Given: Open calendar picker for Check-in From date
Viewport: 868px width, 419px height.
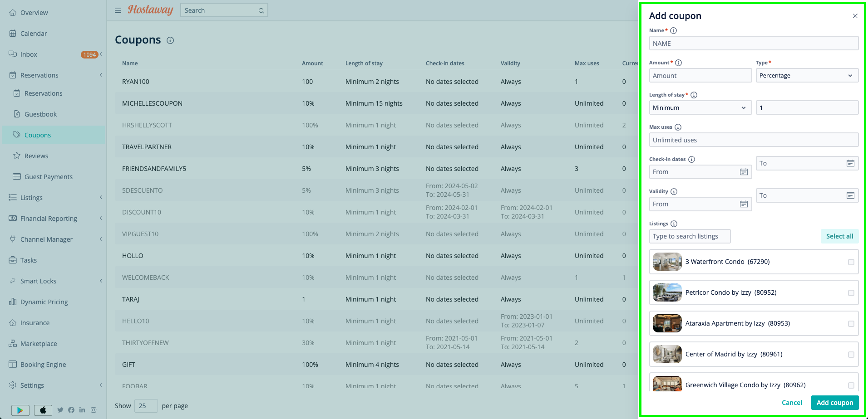Looking at the screenshot, I should (744, 172).
